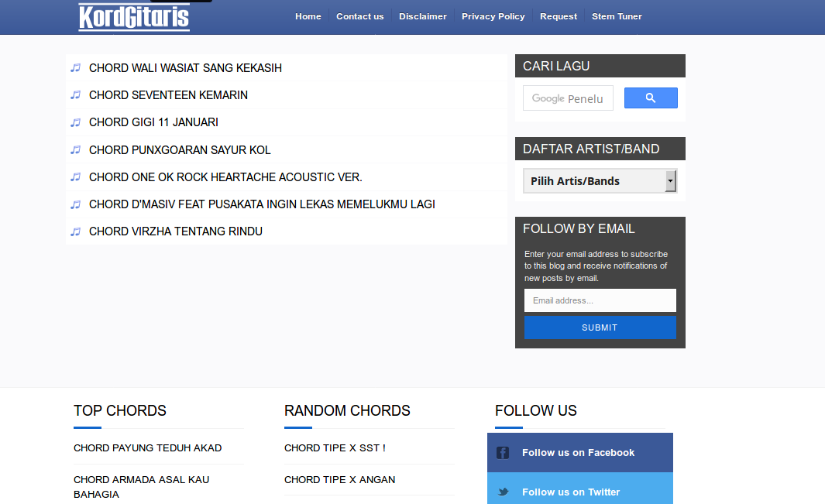
Task: Click the Random Chords heading
Action: 347,410
